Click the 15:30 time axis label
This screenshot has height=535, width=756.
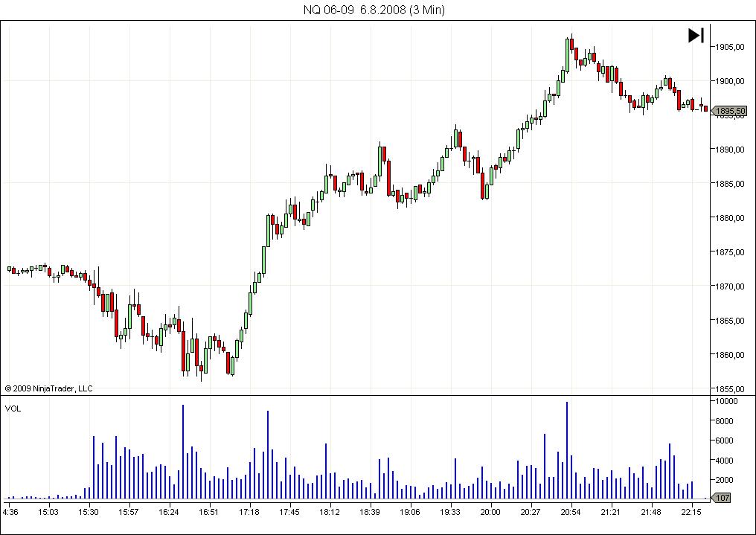[89, 512]
